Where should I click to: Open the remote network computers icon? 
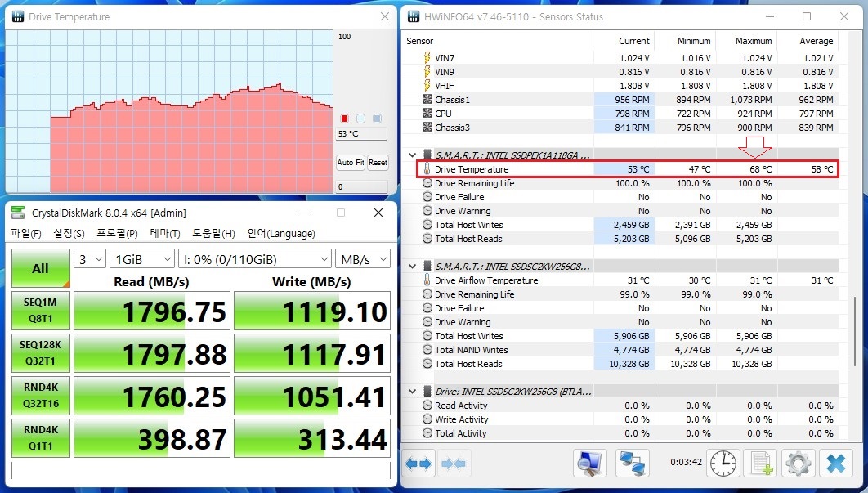click(x=632, y=463)
